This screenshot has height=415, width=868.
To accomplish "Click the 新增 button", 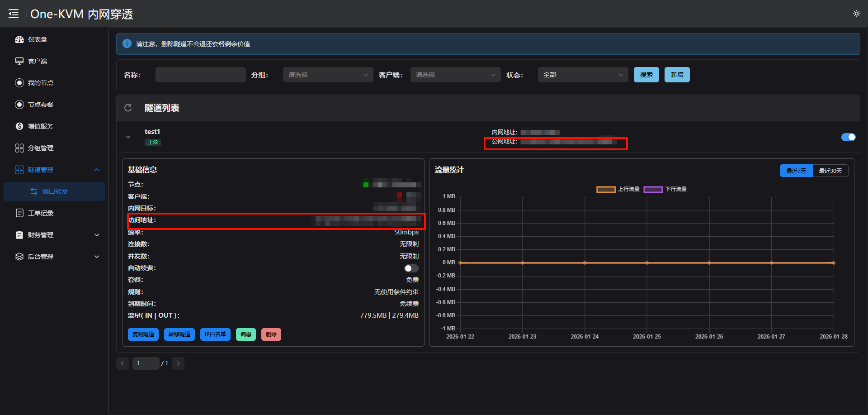I will (x=677, y=75).
